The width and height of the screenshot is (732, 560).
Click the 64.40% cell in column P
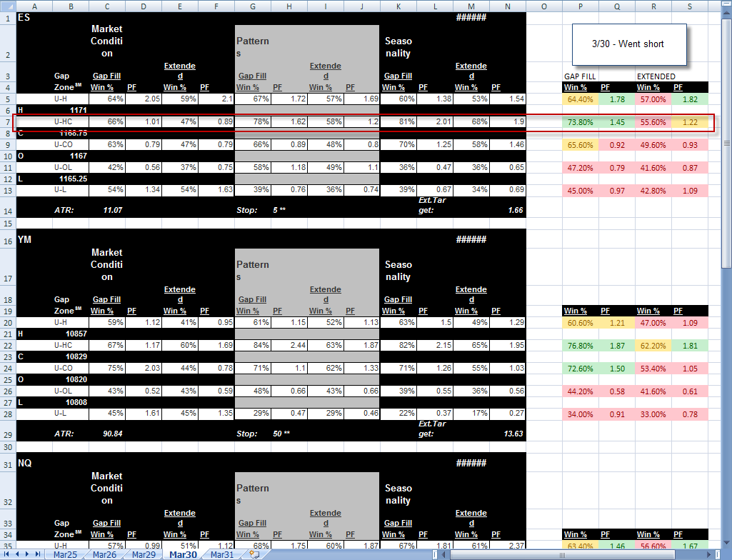[x=581, y=99]
